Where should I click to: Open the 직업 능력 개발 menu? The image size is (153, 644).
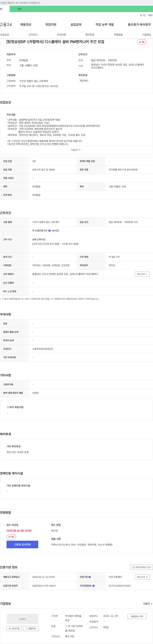tap(105, 25)
